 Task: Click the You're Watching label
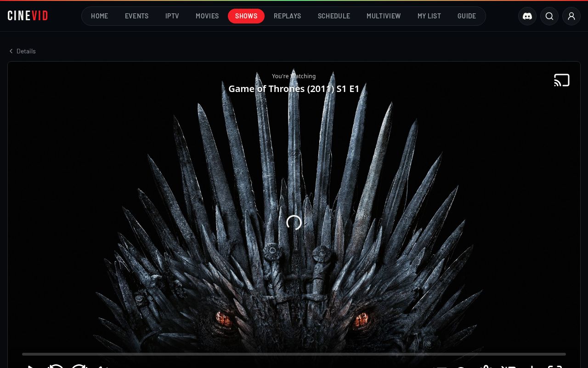point(294,76)
